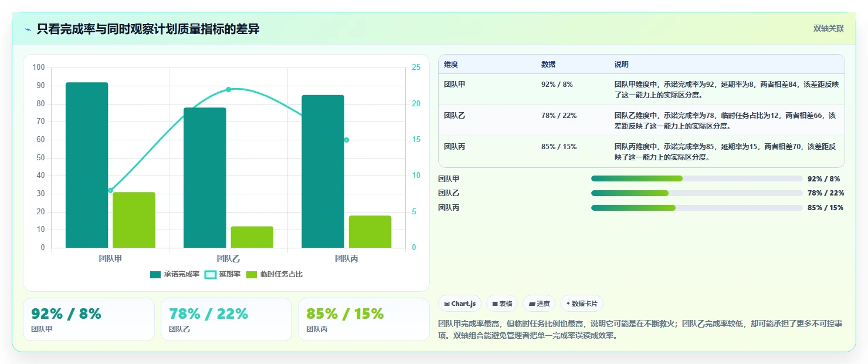This screenshot has width=868, height=364.
Task: Click the 团队乙 x-axis label
Action: (x=229, y=258)
